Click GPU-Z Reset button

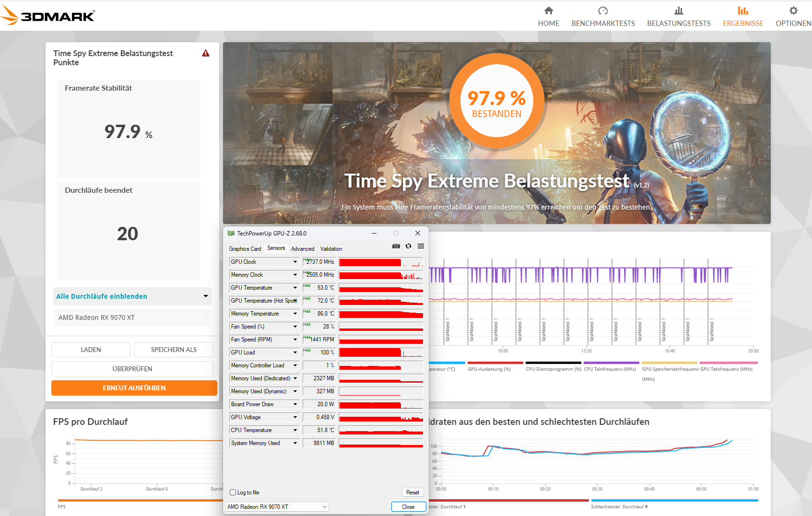pos(412,493)
